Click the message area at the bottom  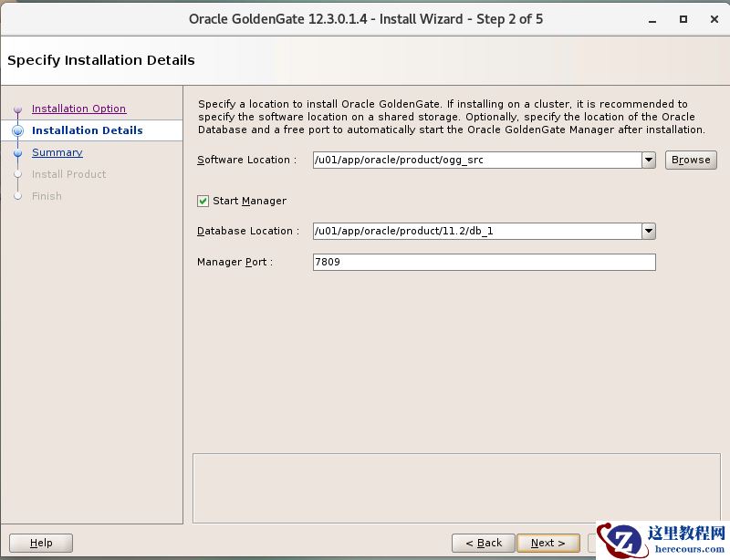point(456,488)
